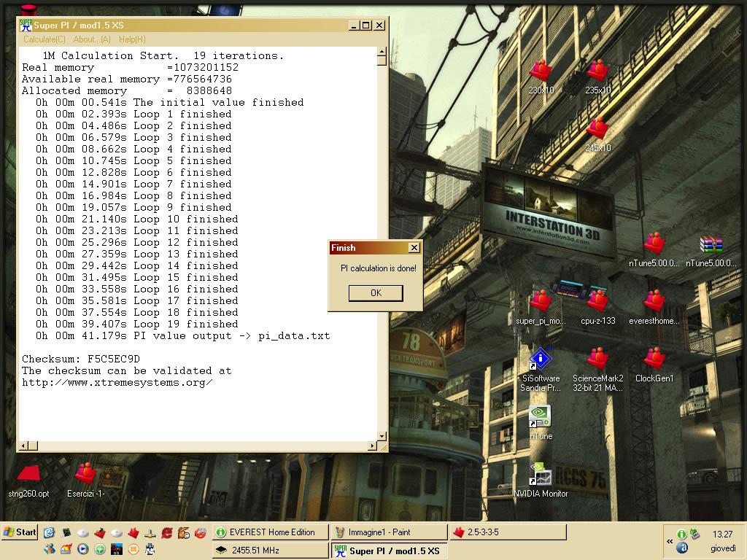
Task: Open the NVIDIA Monitor shortcut
Action: 541,480
